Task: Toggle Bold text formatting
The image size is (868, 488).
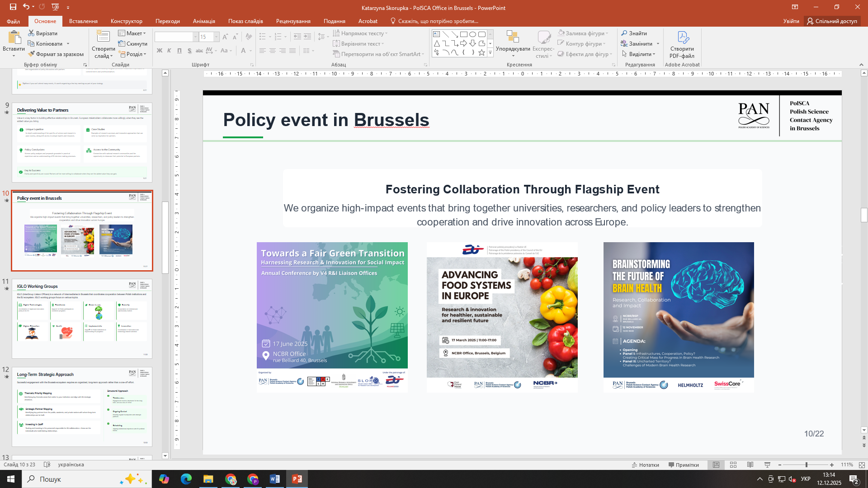Action: [x=159, y=51]
